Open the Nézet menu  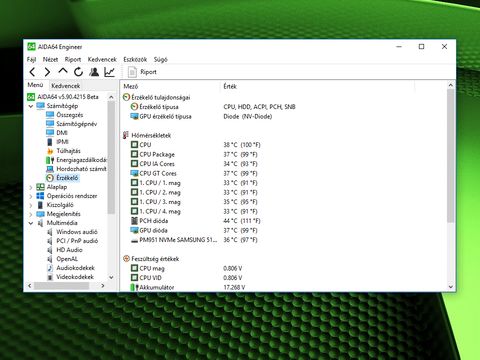pos(50,59)
